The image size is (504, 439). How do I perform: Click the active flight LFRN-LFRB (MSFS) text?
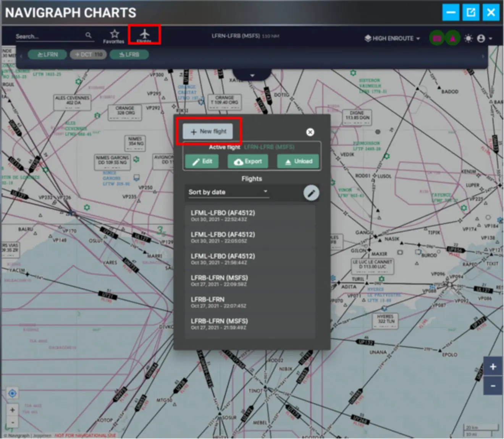[x=269, y=147]
